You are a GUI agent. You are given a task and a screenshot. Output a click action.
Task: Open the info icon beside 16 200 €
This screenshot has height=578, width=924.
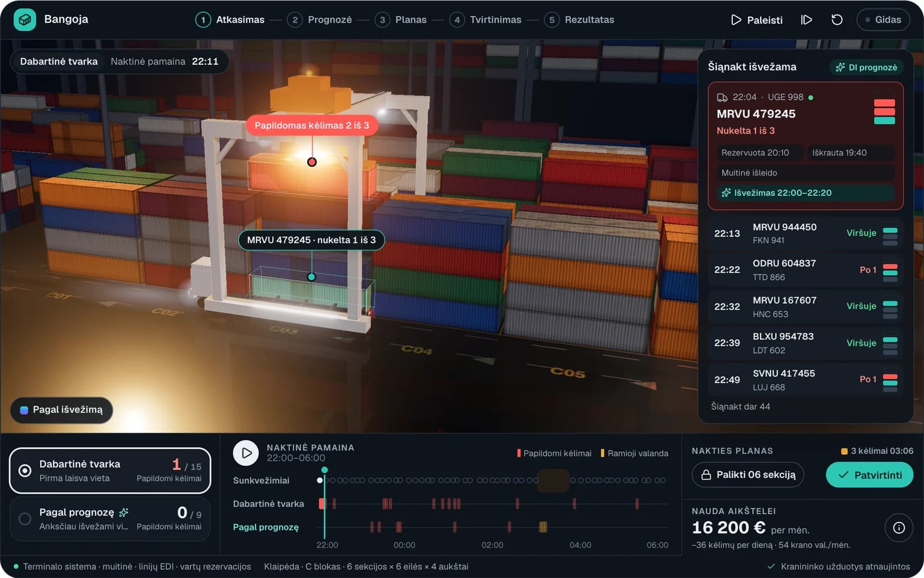point(899,528)
